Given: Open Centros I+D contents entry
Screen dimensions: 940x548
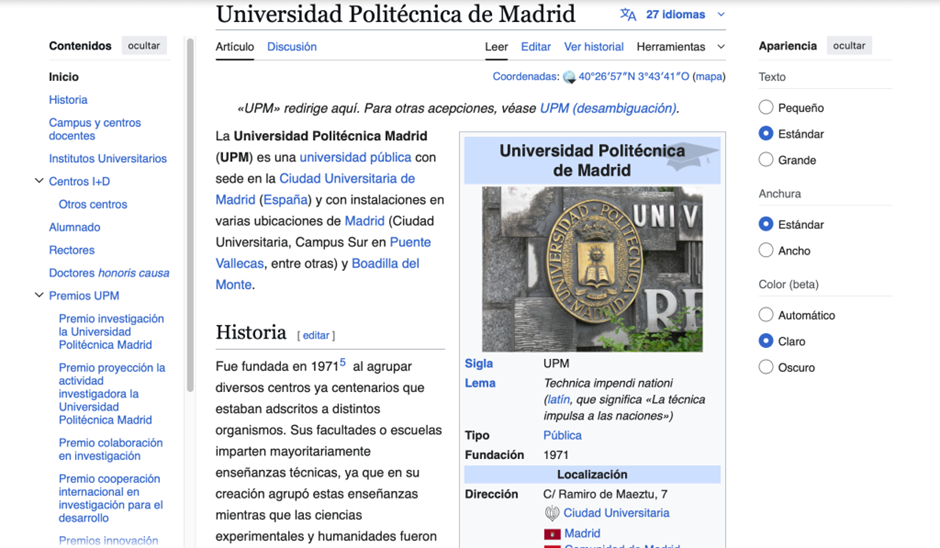Looking at the screenshot, I should point(79,181).
